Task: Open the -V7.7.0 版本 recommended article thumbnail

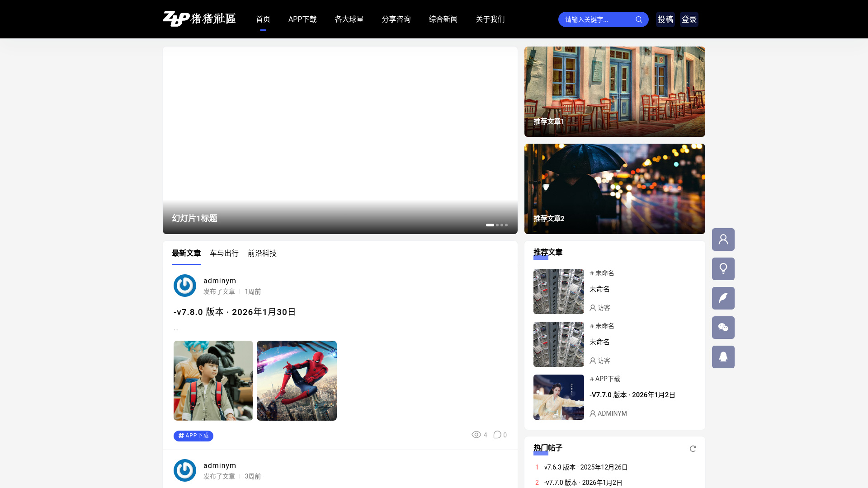Action: click(x=559, y=397)
